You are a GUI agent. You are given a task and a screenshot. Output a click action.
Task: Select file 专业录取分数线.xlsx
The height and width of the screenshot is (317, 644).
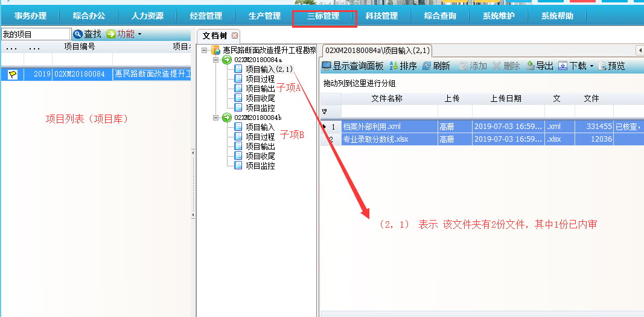pyautogui.click(x=389, y=139)
